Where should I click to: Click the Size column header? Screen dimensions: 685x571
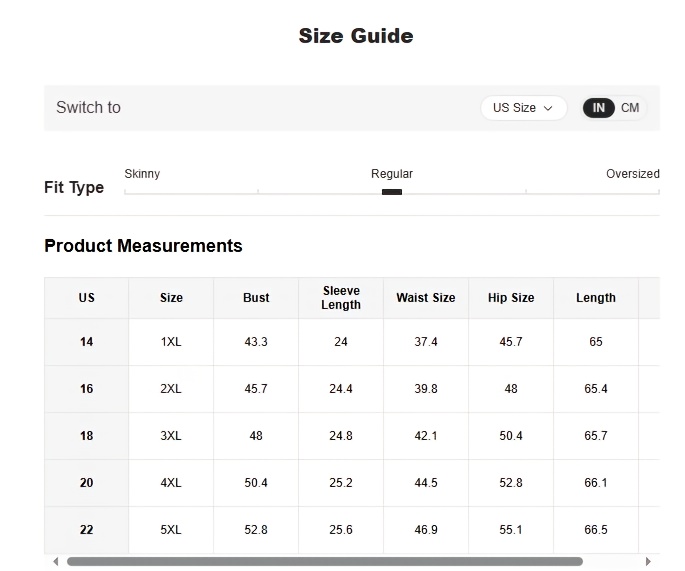[171, 298]
